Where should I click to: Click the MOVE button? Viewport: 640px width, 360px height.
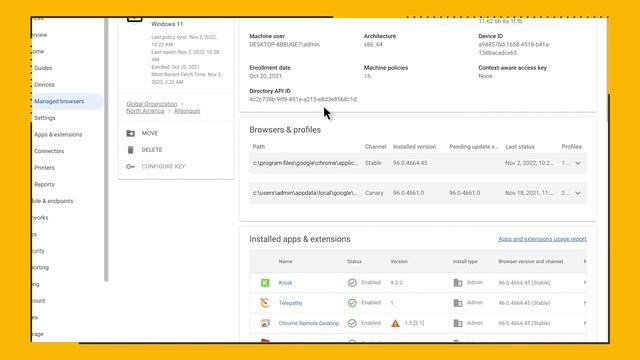[150, 133]
